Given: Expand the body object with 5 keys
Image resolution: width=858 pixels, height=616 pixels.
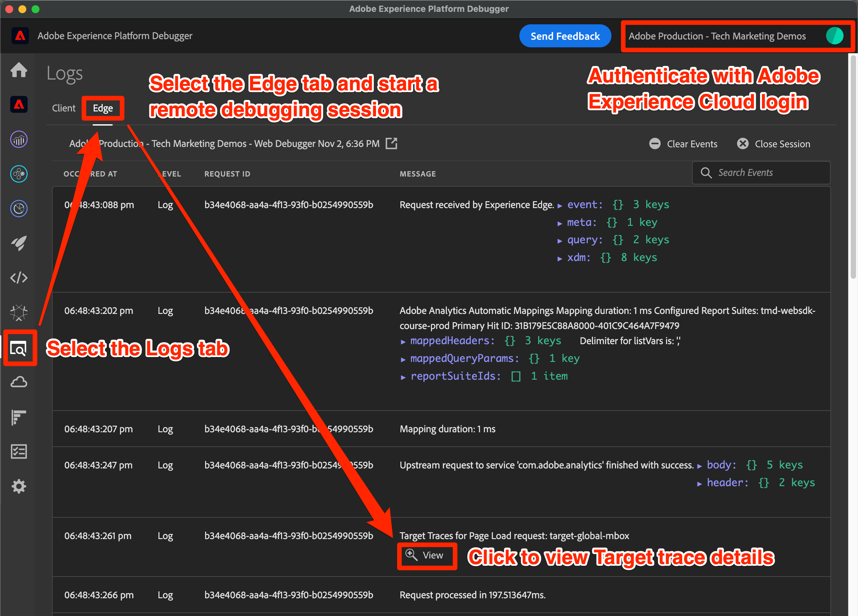Looking at the screenshot, I should pyautogui.click(x=700, y=466).
